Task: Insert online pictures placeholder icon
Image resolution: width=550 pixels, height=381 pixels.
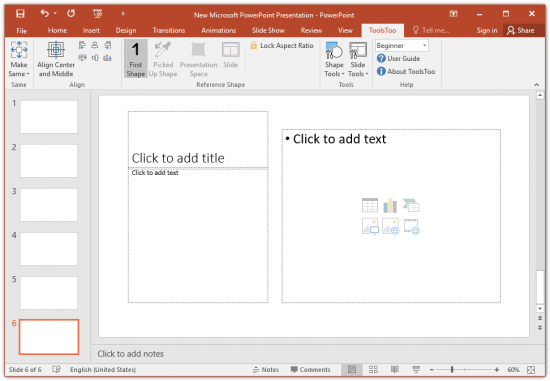Action: [390, 226]
